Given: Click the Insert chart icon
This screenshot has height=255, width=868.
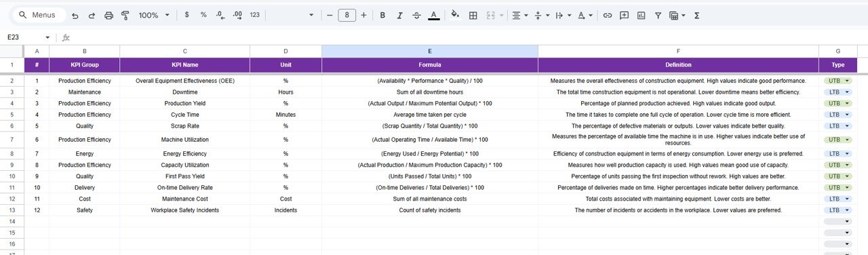Looking at the screenshot, I should (641, 15).
